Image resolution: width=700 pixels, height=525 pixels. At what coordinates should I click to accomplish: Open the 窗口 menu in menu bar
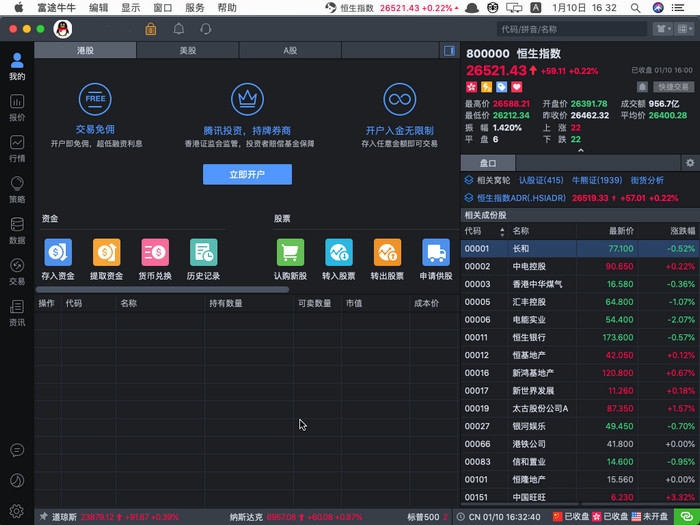(x=162, y=7)
